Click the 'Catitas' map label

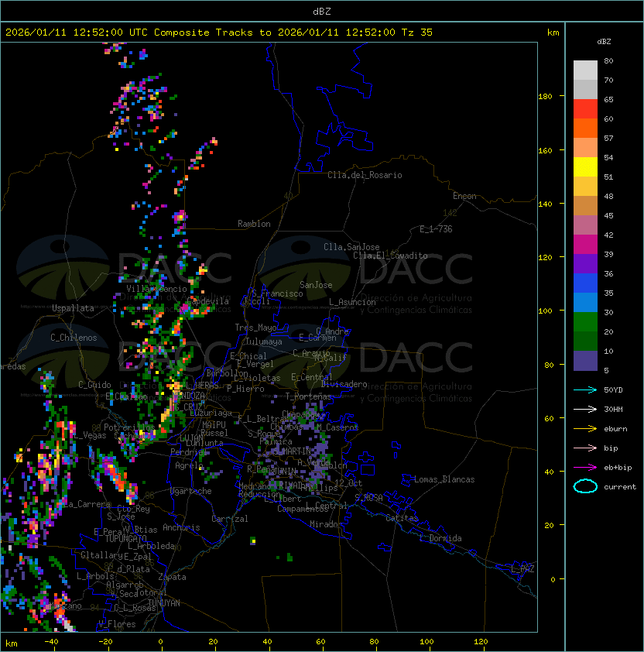(402, 518)
